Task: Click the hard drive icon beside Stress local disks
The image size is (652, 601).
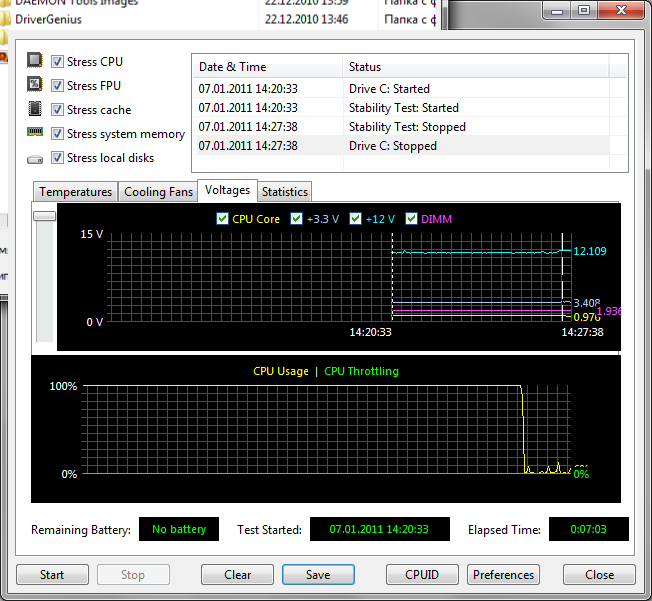Action: click(x=35, y=159)
